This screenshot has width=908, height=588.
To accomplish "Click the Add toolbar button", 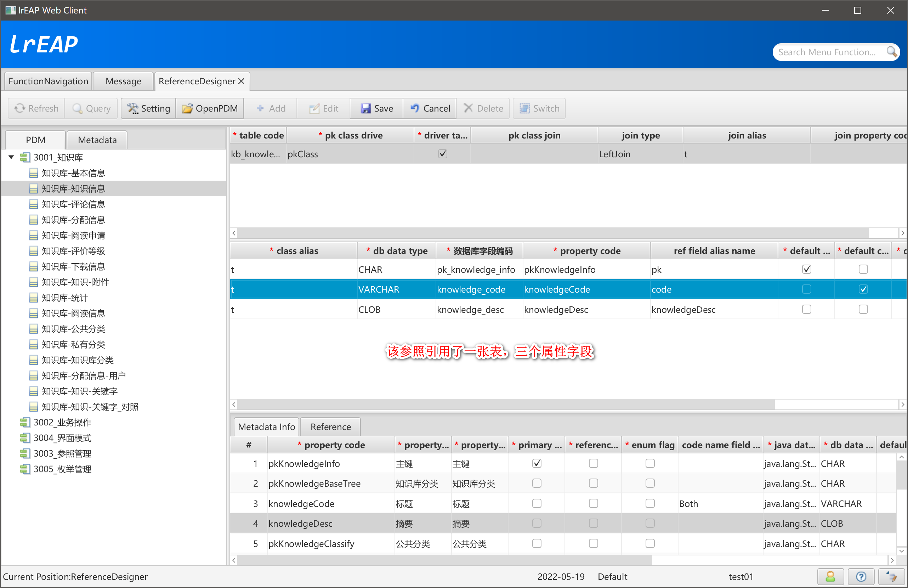I will click(x=271, y=108).
